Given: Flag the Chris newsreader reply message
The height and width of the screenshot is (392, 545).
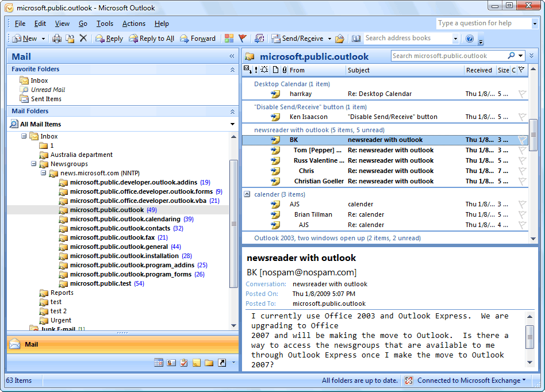Looking at the screenshot, I should (522, 171).
